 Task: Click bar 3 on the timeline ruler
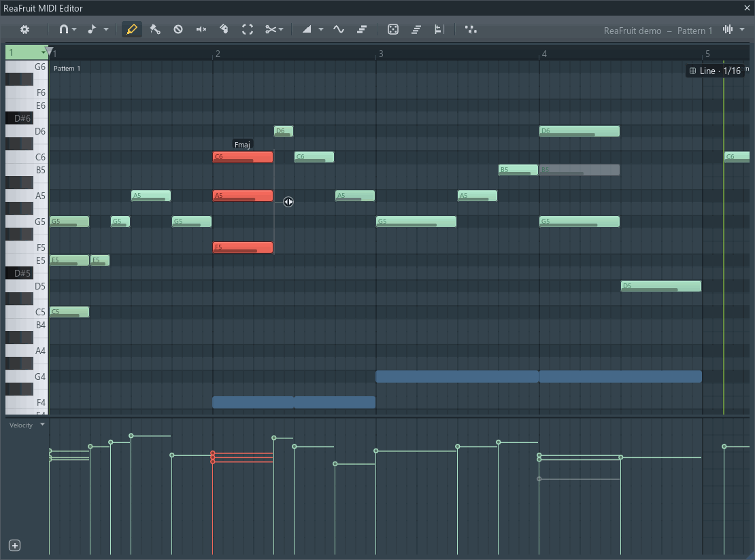pyautogui.click(x=381, y=54)
